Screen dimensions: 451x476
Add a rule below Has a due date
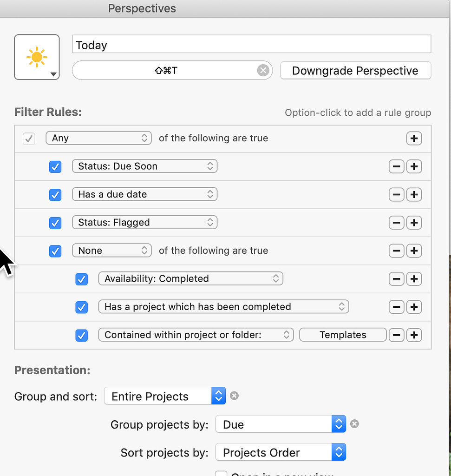tap(414, 194)
